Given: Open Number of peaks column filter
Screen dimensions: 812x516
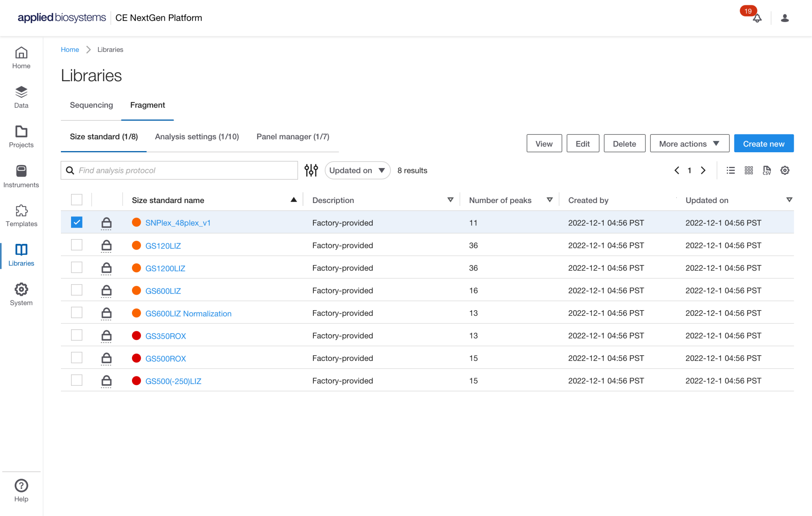Looking at the screenshot, I should tap(549, 200).
